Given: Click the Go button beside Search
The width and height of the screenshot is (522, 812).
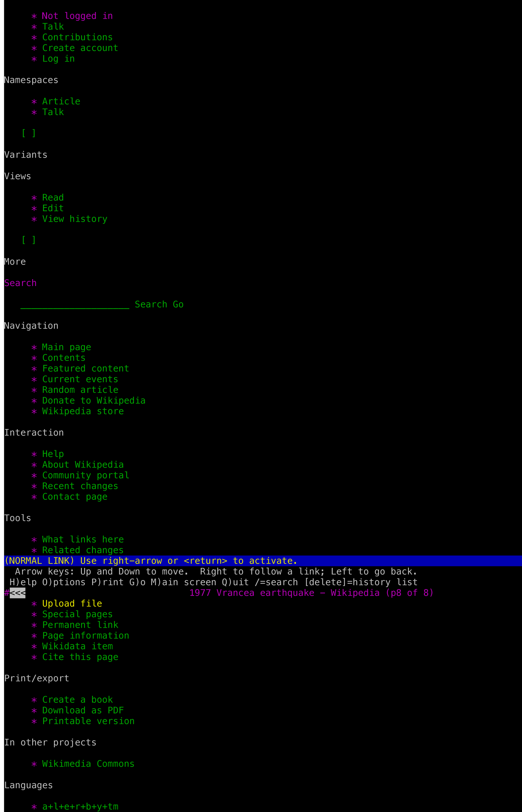Looking at the screenshot, I should click(x=178, y=304).
